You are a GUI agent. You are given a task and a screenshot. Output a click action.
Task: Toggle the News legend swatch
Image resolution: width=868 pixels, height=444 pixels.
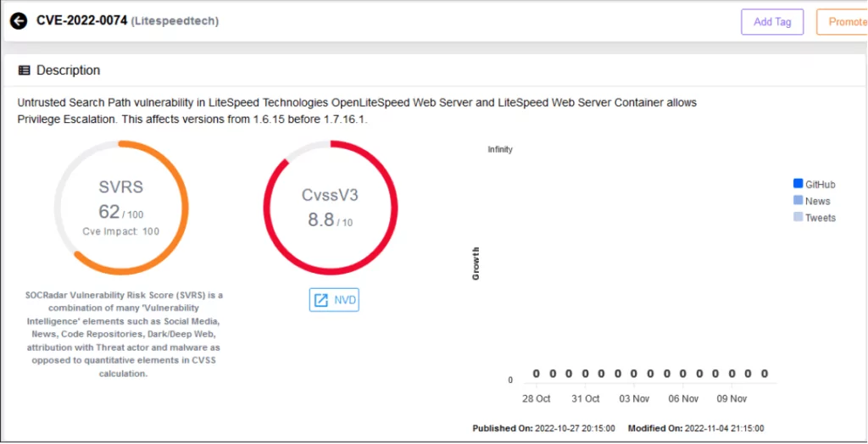click(x=798, y=201)
